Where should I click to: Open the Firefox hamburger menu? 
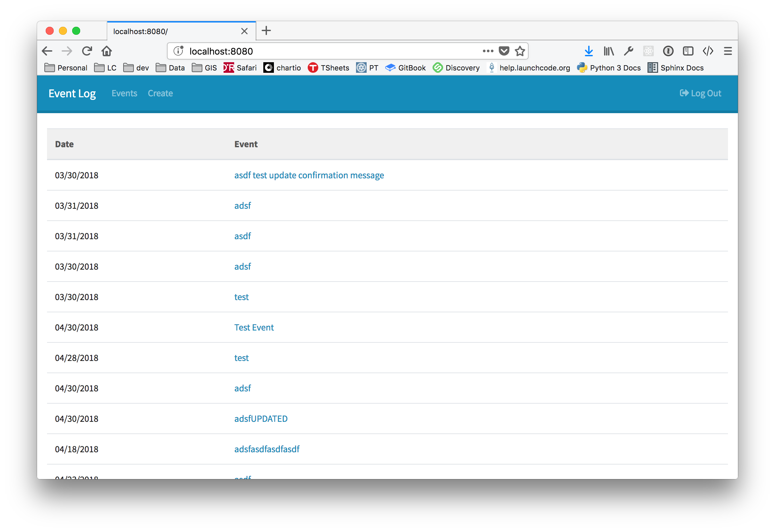728,51
